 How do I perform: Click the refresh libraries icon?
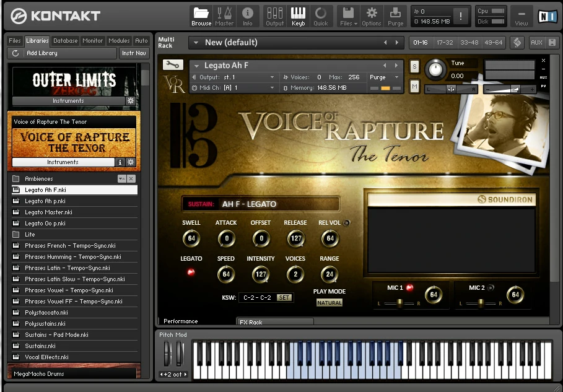click(x=15, y=53)
